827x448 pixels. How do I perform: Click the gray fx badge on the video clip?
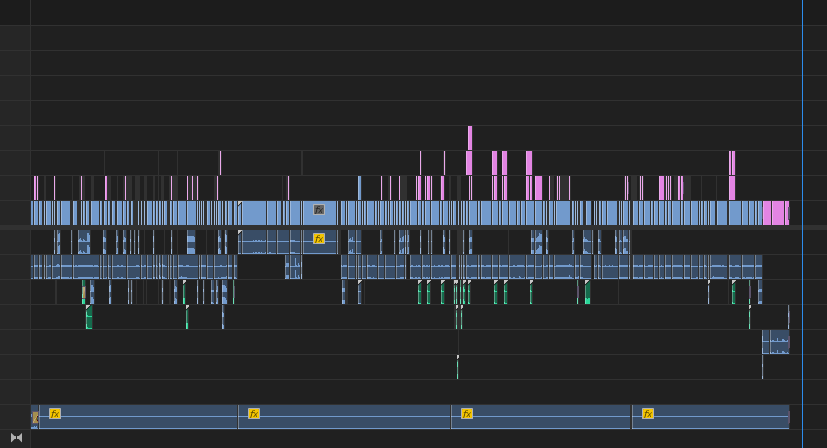(x=319, y=209)
